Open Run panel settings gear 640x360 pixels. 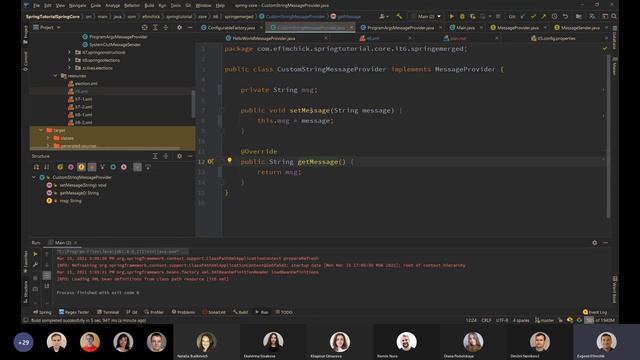(x=595, y=242)
